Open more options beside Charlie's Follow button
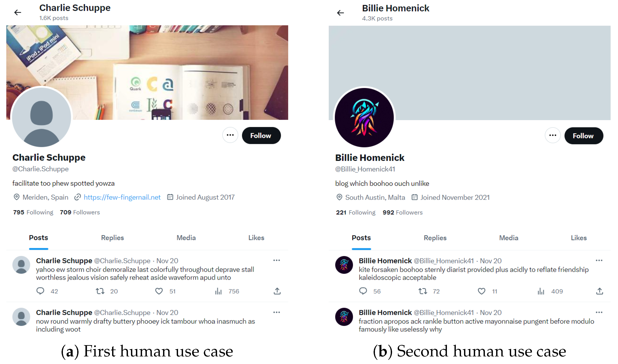This screenshot has width=618, height=364. tap(230, 135)
